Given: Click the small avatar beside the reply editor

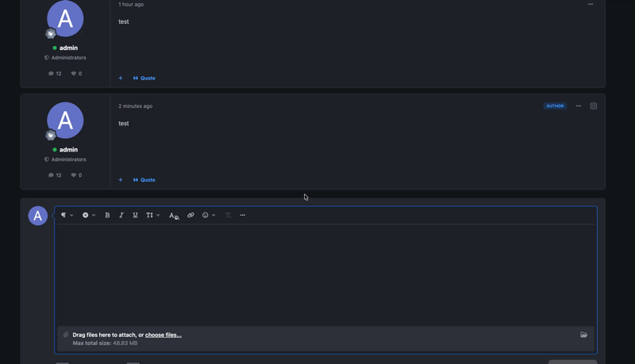Looking at the screenshot, I should (x=37, y=216).
